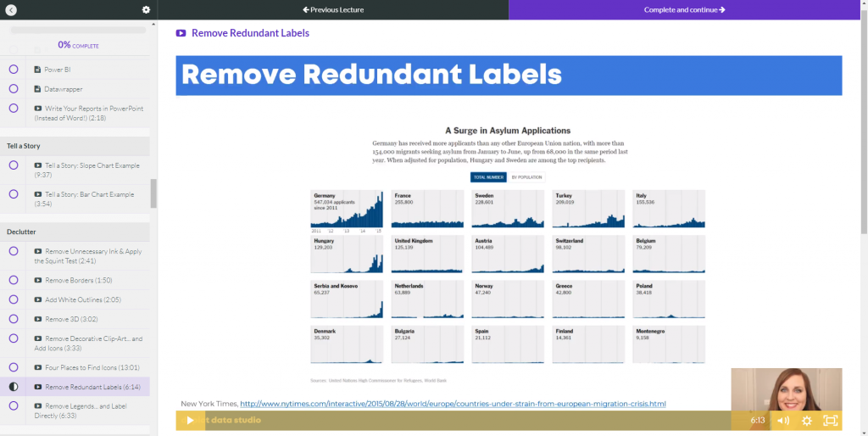Viewport: 868px width, 436px height.
Task: Click the 6:13 video time display
Action: (x=757, y=421)
